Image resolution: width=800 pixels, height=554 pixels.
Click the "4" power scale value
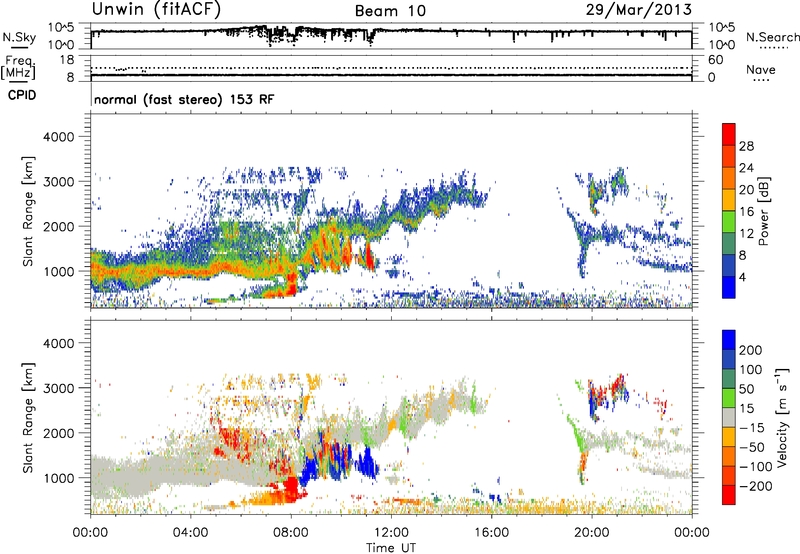pos(742,277)
